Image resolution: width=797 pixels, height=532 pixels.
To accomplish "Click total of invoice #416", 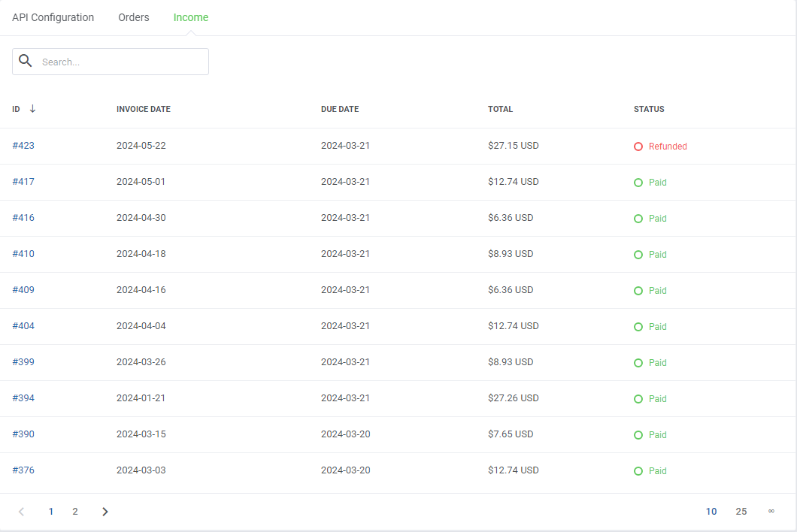I will 511,217.
